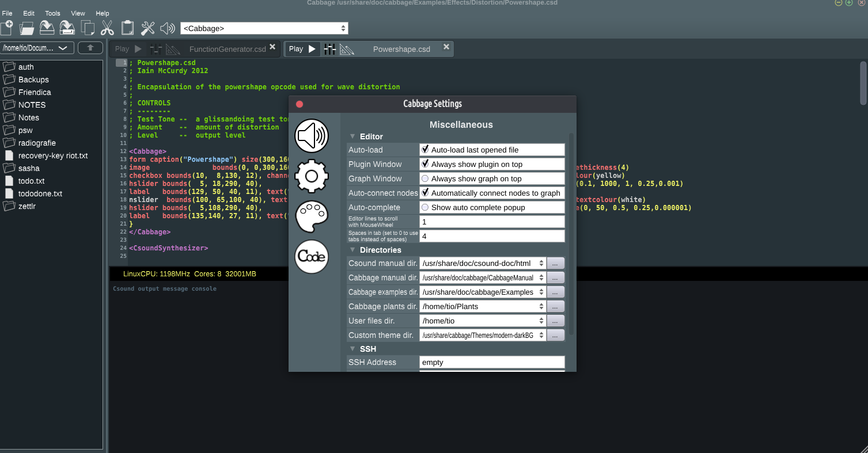Enable Always show graph on top
This screenshot has width=868, height=453.
point(425,178)
